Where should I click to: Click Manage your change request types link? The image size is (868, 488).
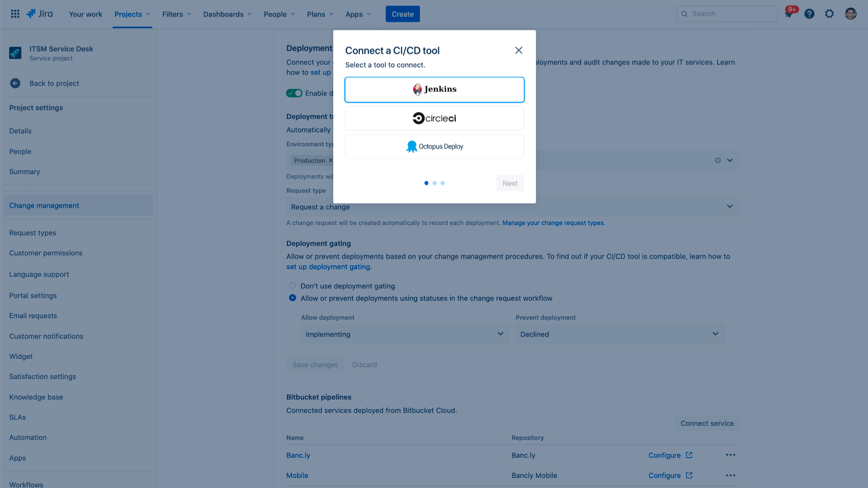pos(554,223)
